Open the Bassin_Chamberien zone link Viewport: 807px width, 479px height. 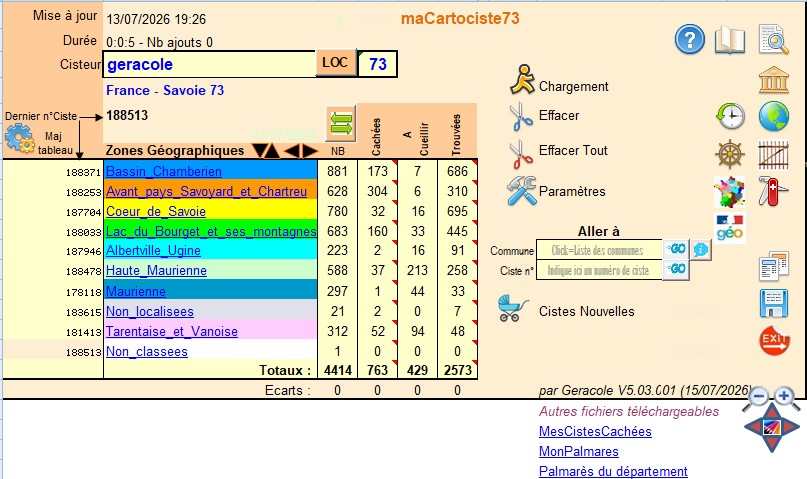click(164, 171)
